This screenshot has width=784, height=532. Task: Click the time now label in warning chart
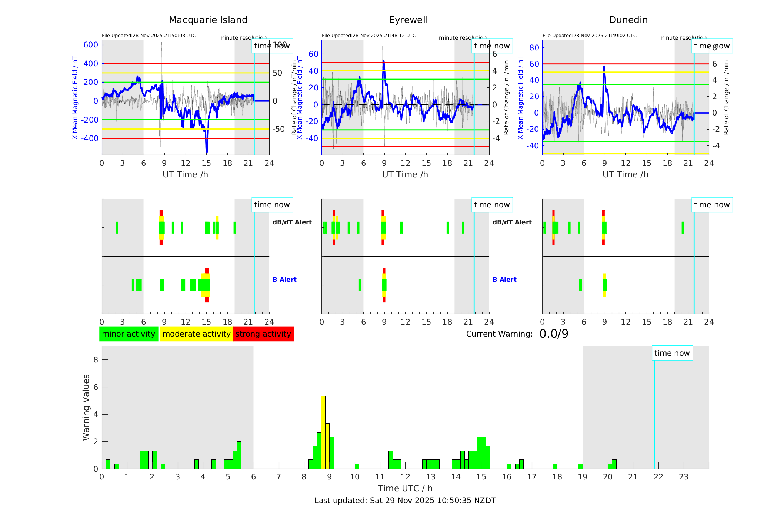[x=672, y=353]
